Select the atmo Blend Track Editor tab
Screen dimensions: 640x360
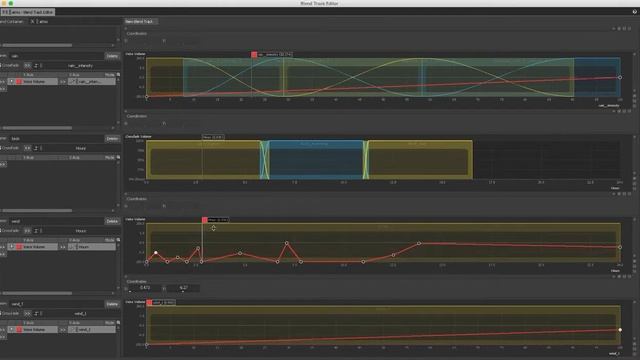pos(27,12)
